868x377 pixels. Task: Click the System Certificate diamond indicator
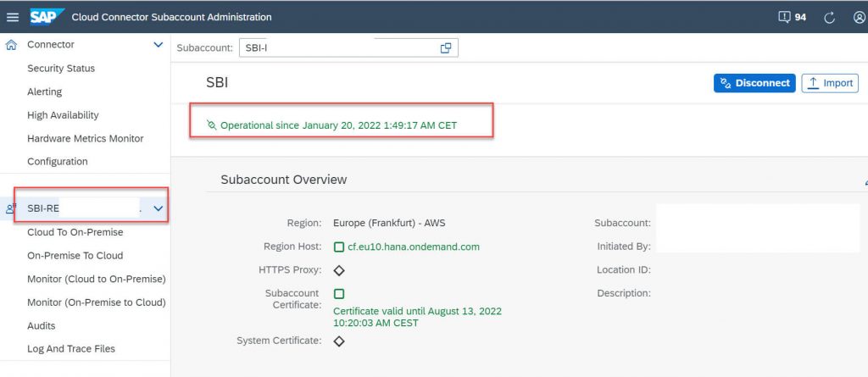click(339, 341)
